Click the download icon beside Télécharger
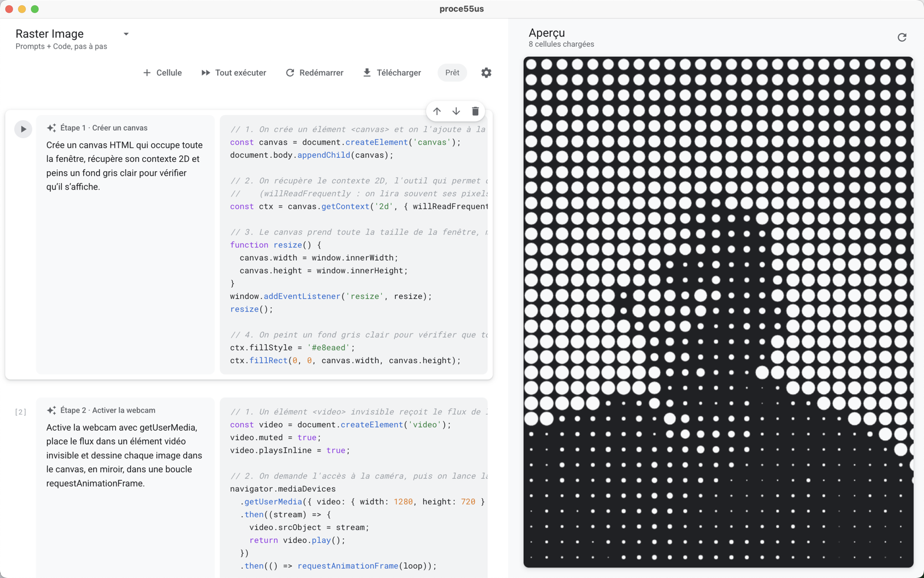924x578 pixels. click(x=367, y=73)
